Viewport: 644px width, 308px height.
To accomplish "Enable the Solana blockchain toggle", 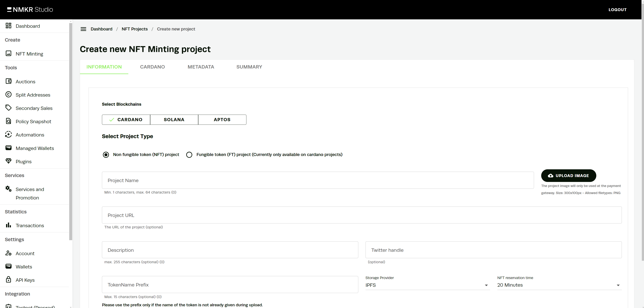I will pyautogui.click(x=174, y=120).
